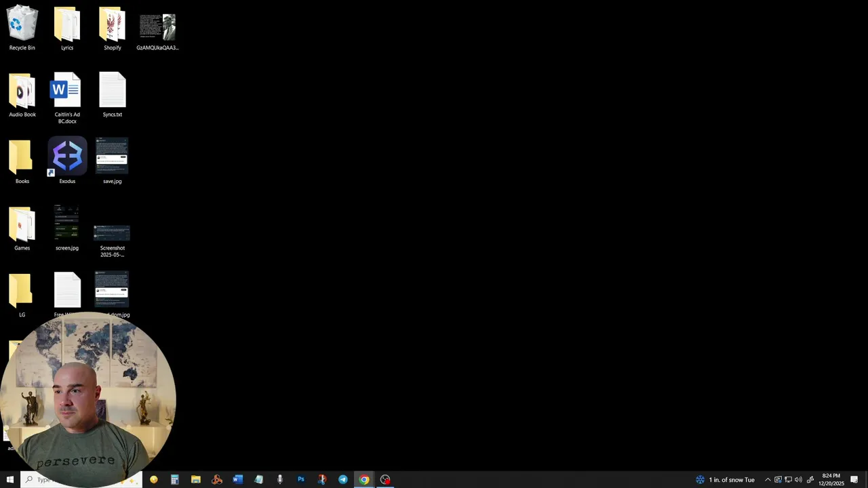Open Microsoft Word from the taskbar
The width and height of the screenshot is (868, 488).
[238, 479]
